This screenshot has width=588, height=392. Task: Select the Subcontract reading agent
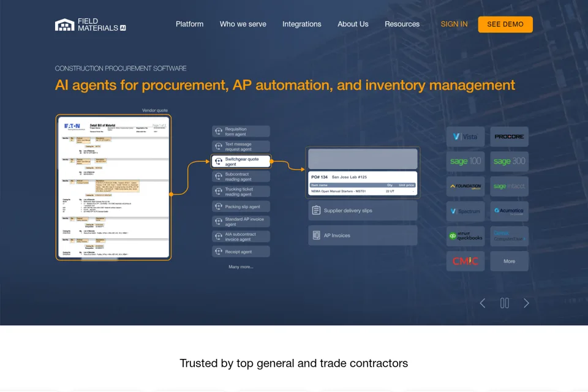(x=241, y=176)
